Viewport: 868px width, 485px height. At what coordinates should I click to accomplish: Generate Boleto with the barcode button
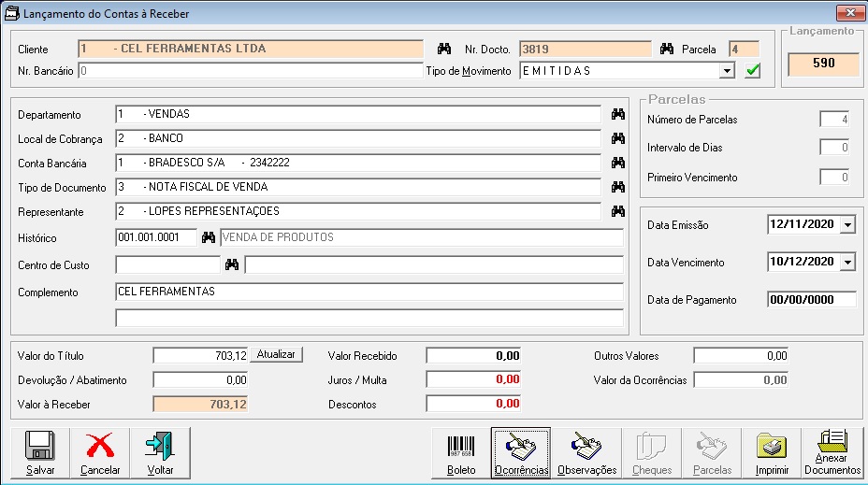coord(460,453)
